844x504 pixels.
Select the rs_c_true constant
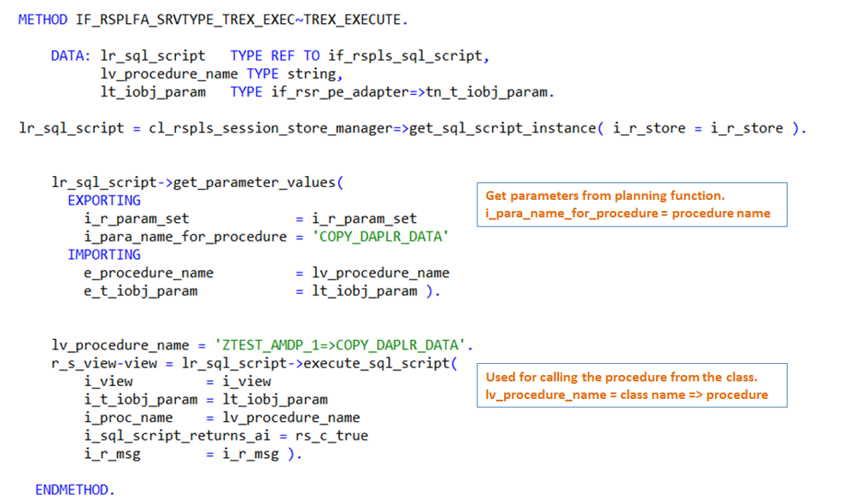pos(331,436)
